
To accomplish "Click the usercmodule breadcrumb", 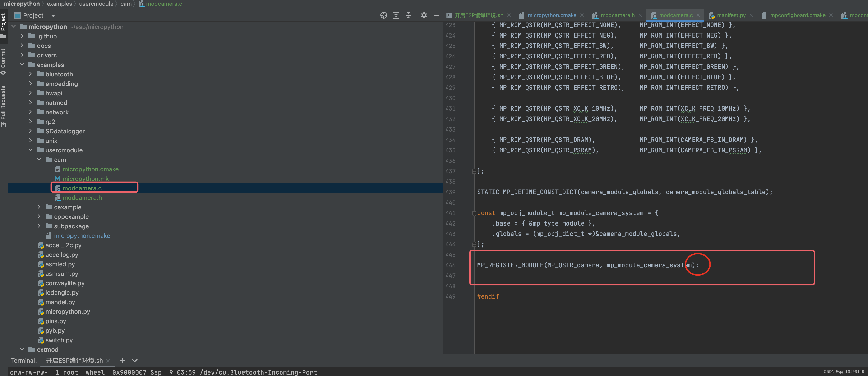I will (96, 4).
